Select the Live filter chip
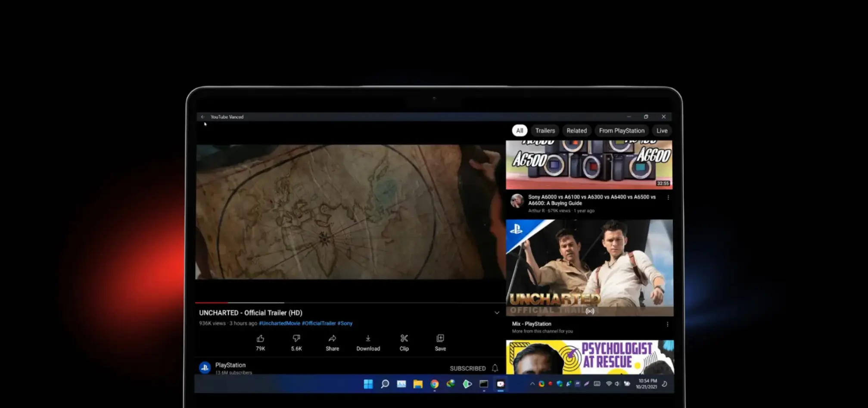The height and width of the screenshot is (408, 868). coord(662,131)
